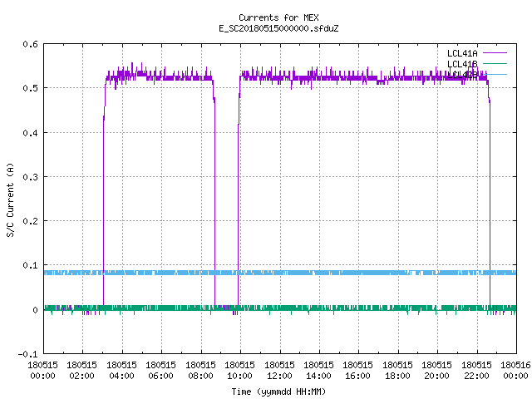The width and height of the screenshot is (532, 399).
Task: Click the x-axis tick label 180515 22:00
Action: point(476,371)
